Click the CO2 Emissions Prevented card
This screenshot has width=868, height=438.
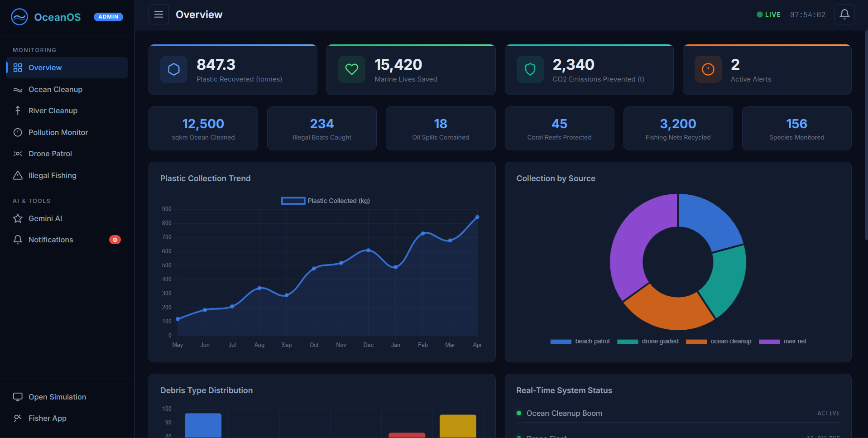(x=589, y=70)
